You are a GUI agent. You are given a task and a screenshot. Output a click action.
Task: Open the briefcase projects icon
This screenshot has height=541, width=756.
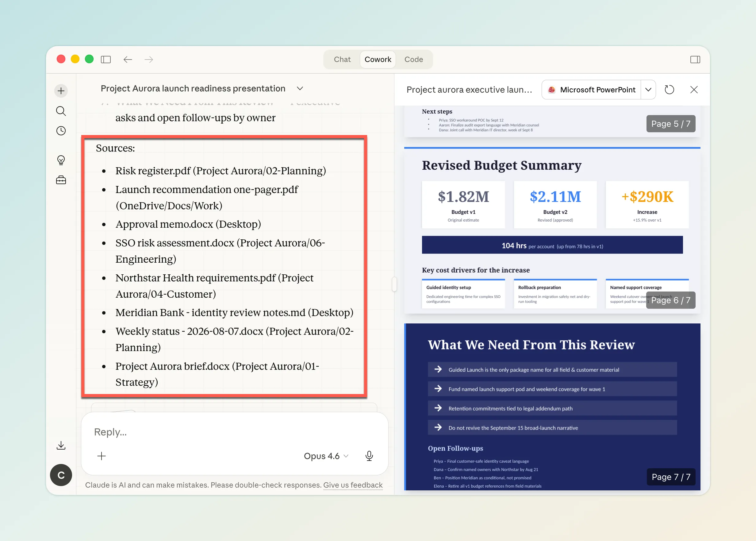click(x=61, y=180)
